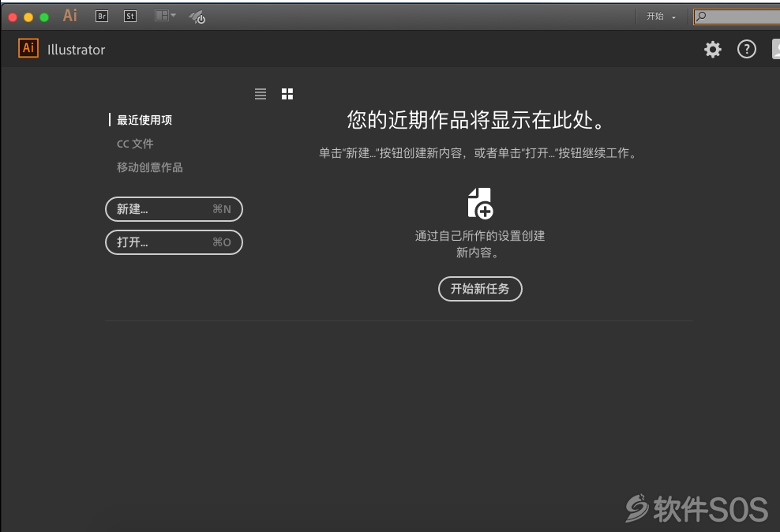This screenshot has width=780, height=532.
Task: Click the 打开... button
Action: click(x=174, y=242)
